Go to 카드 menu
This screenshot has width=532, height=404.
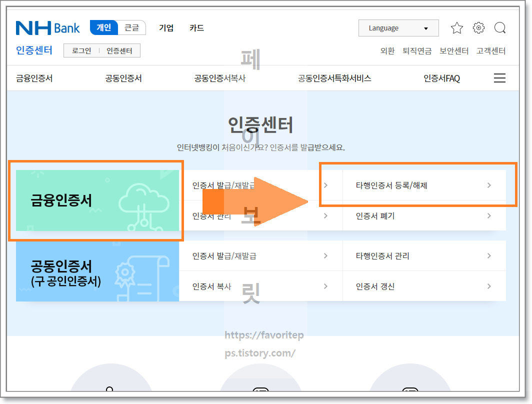(196, 28)
